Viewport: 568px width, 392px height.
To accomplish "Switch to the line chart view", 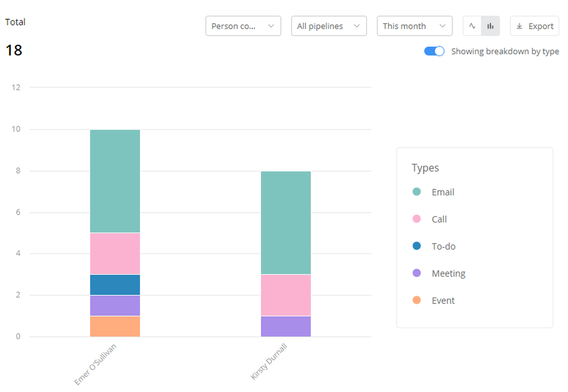I will pyautogui.click(x=472, y=26).
